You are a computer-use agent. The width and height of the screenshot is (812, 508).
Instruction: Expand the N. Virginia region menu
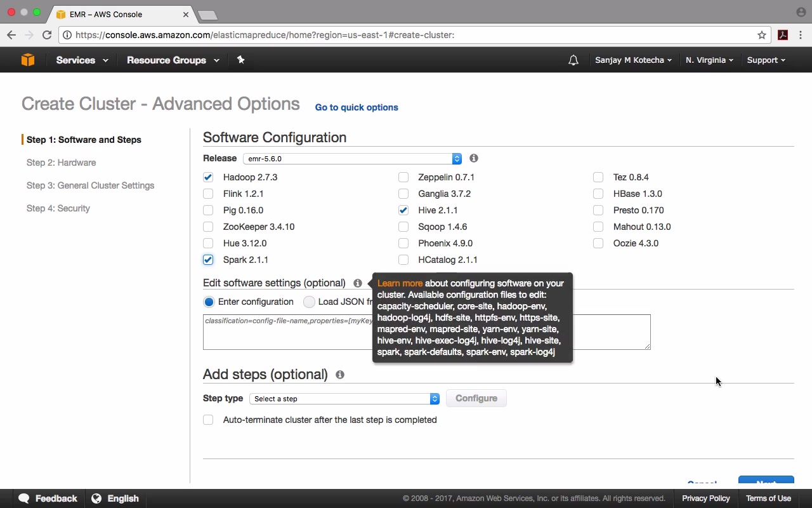(x=709, y=60)
